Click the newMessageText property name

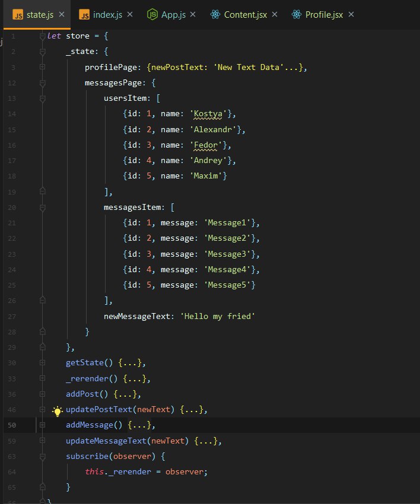136,316
